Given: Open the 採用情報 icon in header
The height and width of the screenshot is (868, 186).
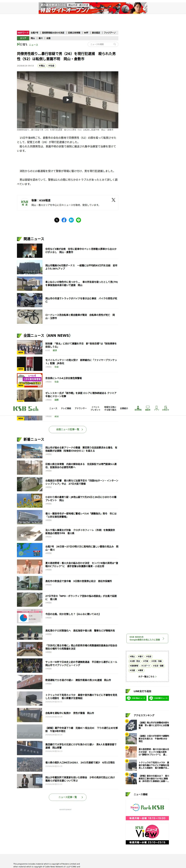Looking at the screenshot, I should (x=138, y=408).
